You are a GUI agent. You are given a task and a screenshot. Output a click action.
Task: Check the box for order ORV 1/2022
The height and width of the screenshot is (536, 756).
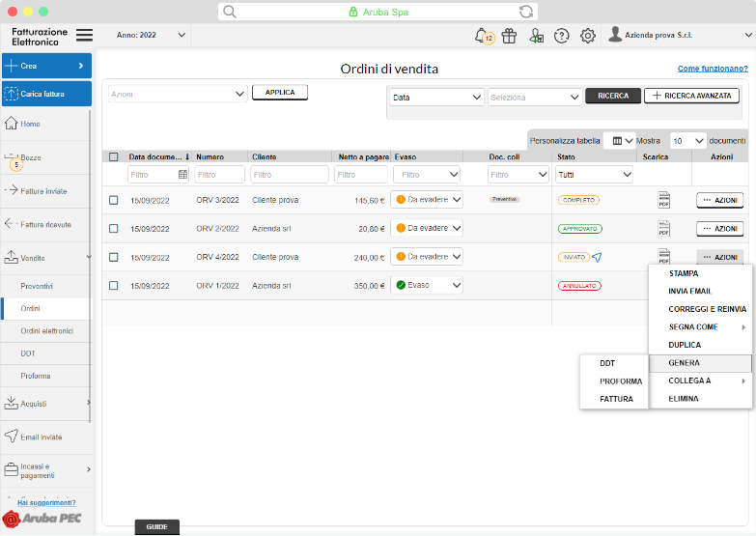tap(113, 286)
